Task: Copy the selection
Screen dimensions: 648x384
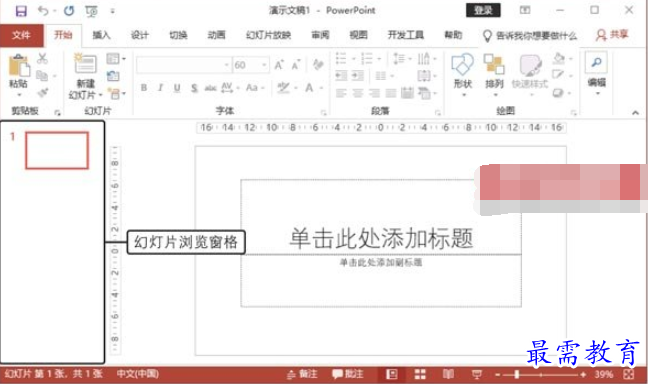Action: coord(42,76)
